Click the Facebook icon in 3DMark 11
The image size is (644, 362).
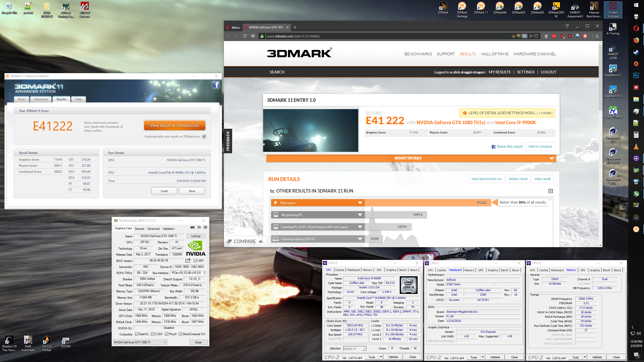(216, 85)
